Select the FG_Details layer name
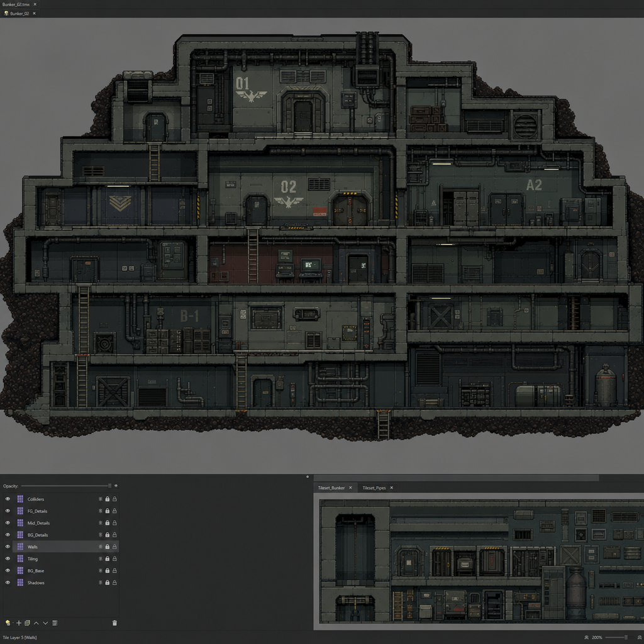The width and height of the screenshot is (644, 644). [x=37, y=511]
